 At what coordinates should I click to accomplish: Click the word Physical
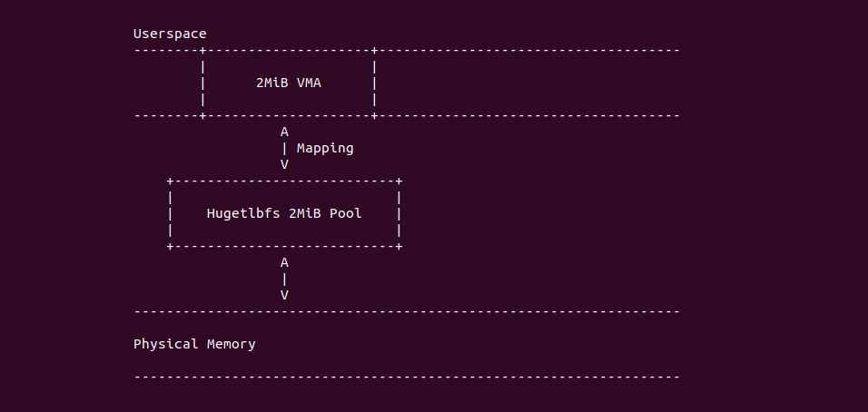(166, 344)
